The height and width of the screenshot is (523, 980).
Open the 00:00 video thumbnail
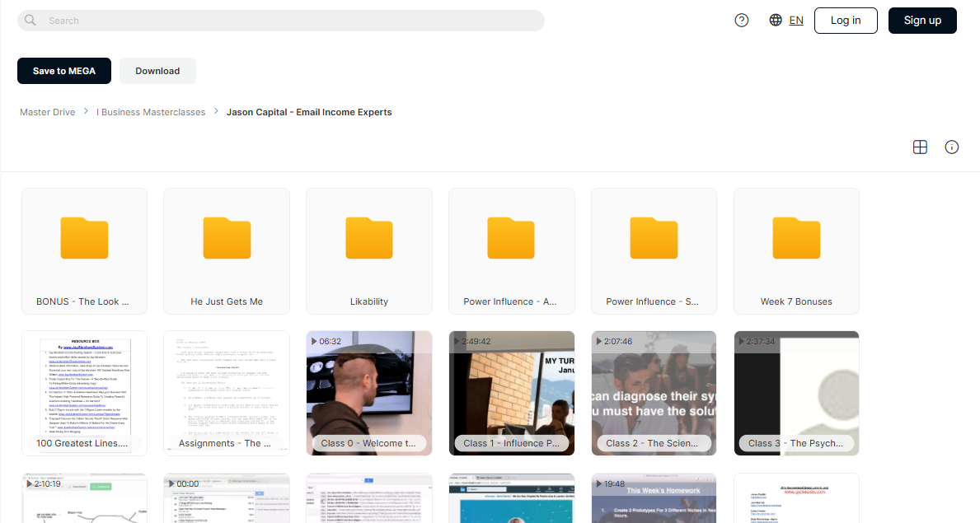[x=227, y=498]
